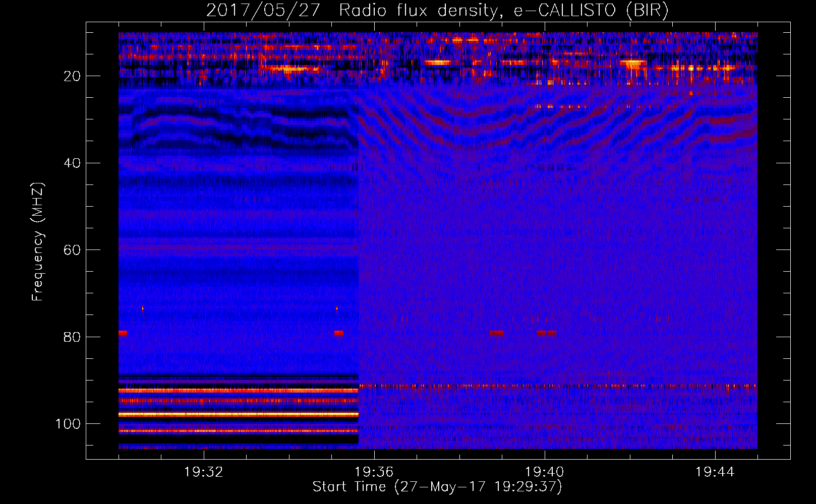Click the 60 MHz frequency tick label
Screen dimensions: 816x504
tap(73, 250)
